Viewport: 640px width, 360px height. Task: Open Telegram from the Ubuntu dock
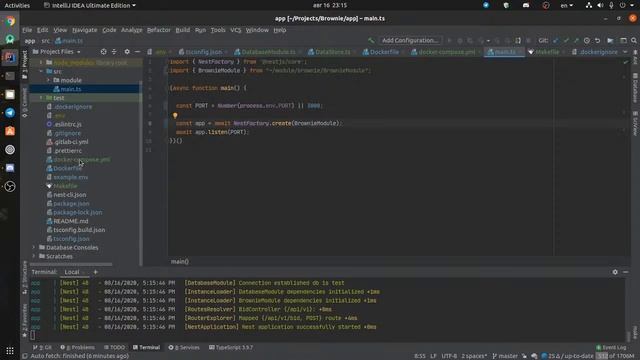[10, 113]
